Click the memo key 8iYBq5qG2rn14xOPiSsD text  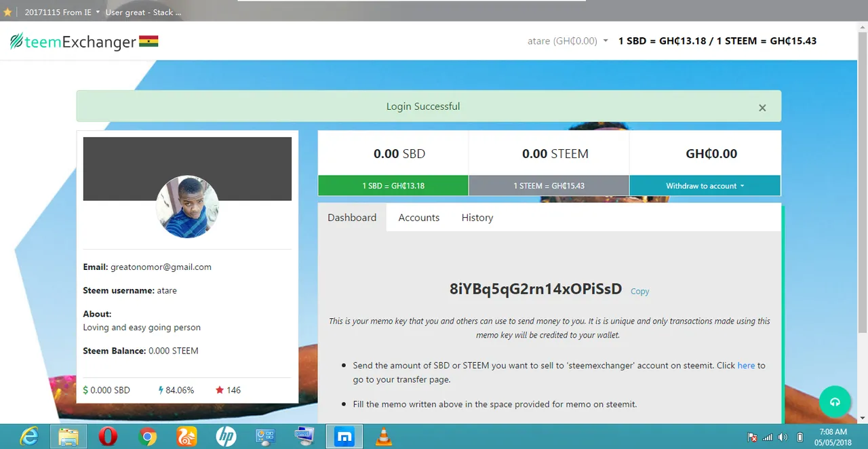pos(536,289)
